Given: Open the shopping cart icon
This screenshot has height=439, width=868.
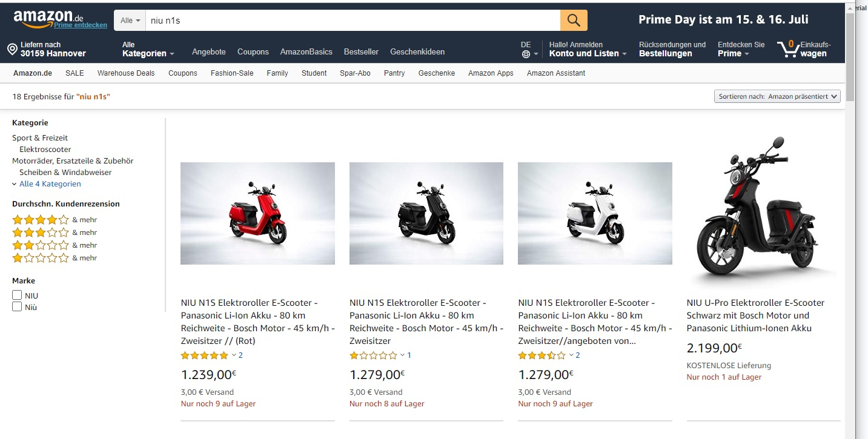Looking at the screenshot, I should pos(789,49).
